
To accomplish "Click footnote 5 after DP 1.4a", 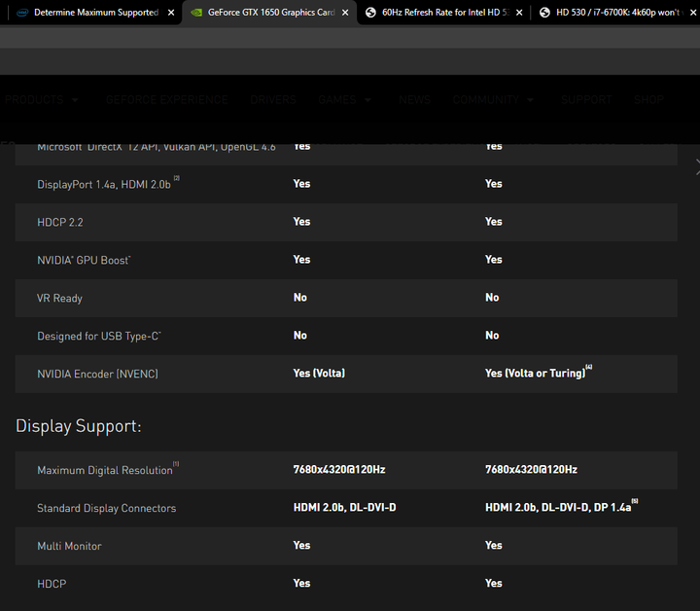I will click(635, 502).
